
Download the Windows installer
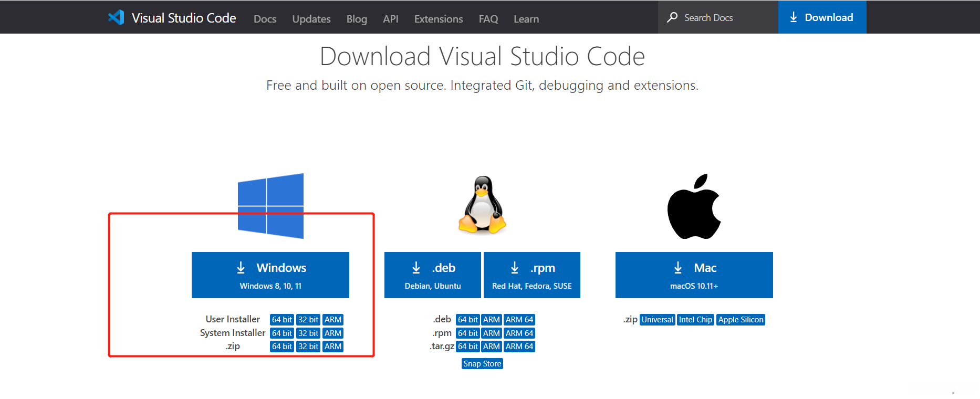270,275
